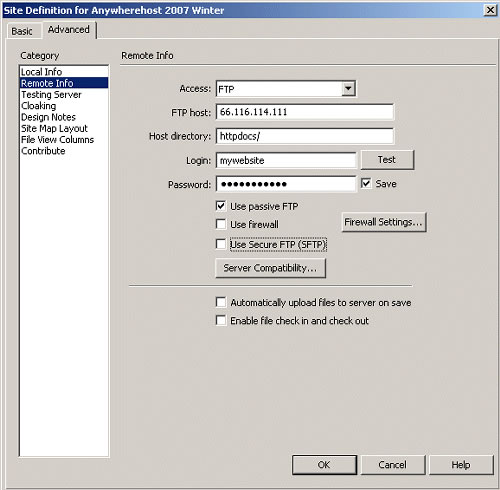
Task: Confirm settings with the OK button
Action: (x=324, y=465)
